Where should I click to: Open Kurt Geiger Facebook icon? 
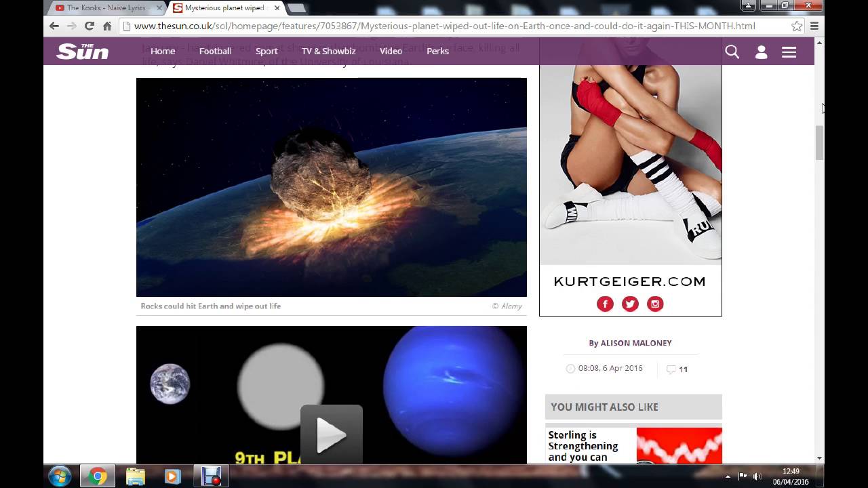tap(605, 304)
